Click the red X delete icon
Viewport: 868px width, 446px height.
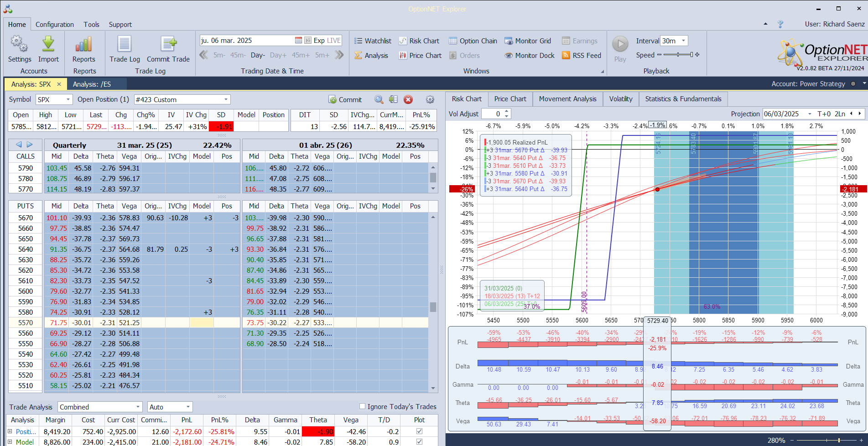coord(408,99)
